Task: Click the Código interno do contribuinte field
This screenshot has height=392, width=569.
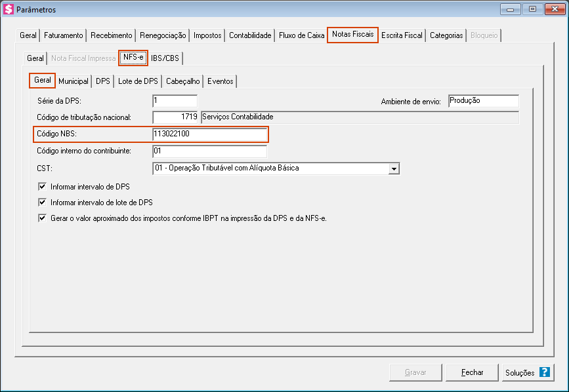Action: point(209,151)
